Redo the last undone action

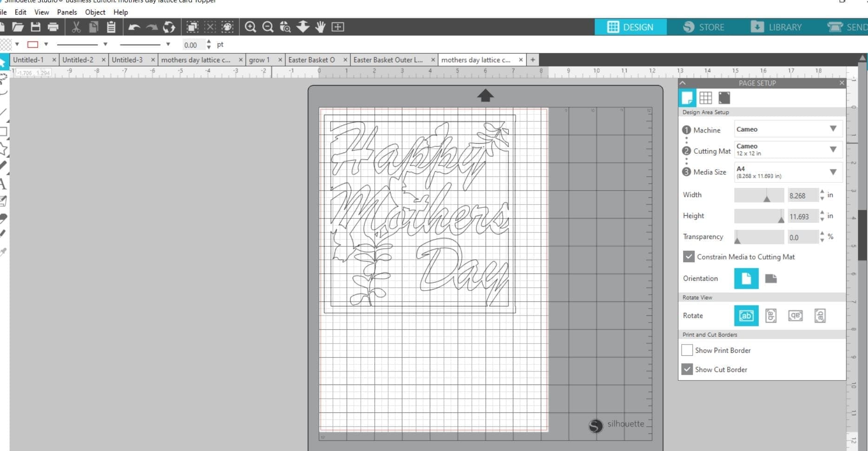tap(152, 27)
